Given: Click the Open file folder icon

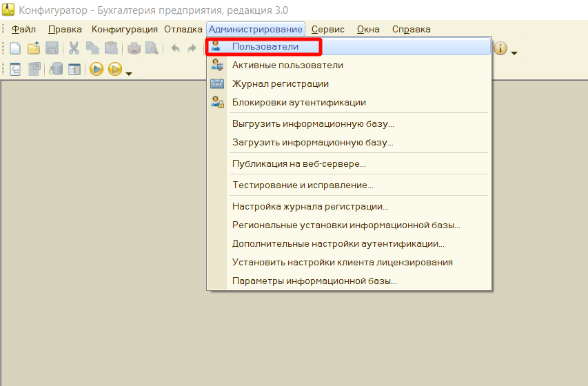Looking at the screenshot, I should (34, 48).
